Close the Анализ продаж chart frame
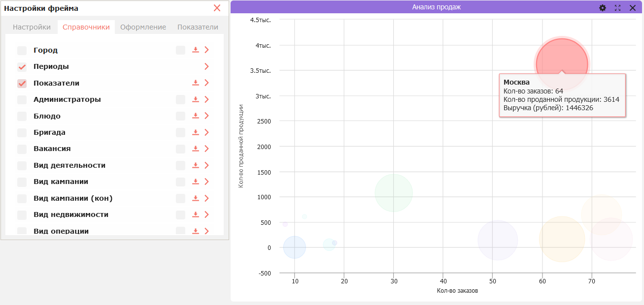644x305 pixels. click(x=633, y=8)
